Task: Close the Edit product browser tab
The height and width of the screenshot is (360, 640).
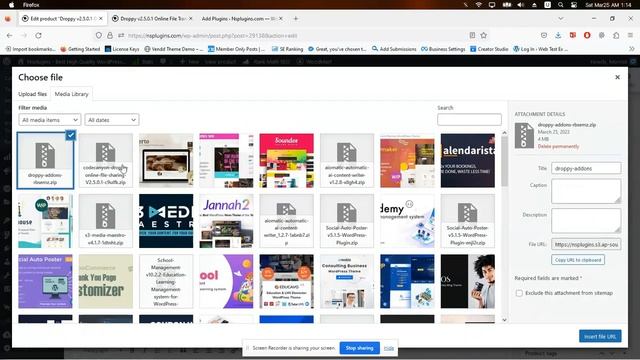Action: pyautogui.click(x=101, y=18)
